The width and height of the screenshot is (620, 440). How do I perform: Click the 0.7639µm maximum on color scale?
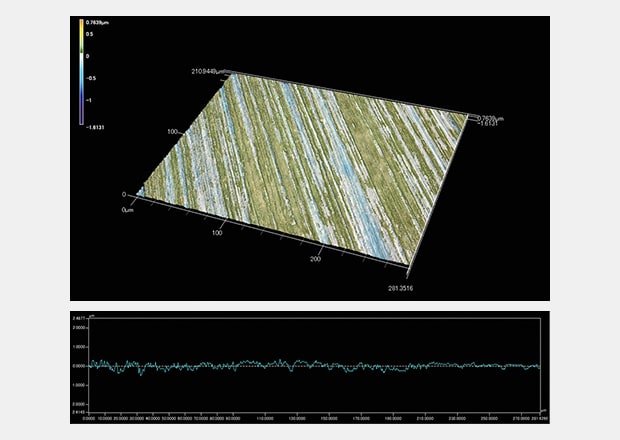click(98, 21)
